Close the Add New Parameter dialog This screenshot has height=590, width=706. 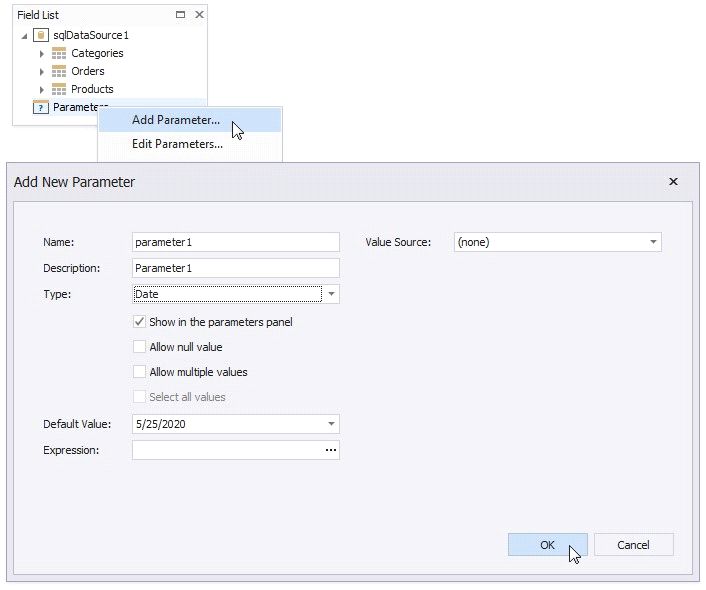(673, 182)
